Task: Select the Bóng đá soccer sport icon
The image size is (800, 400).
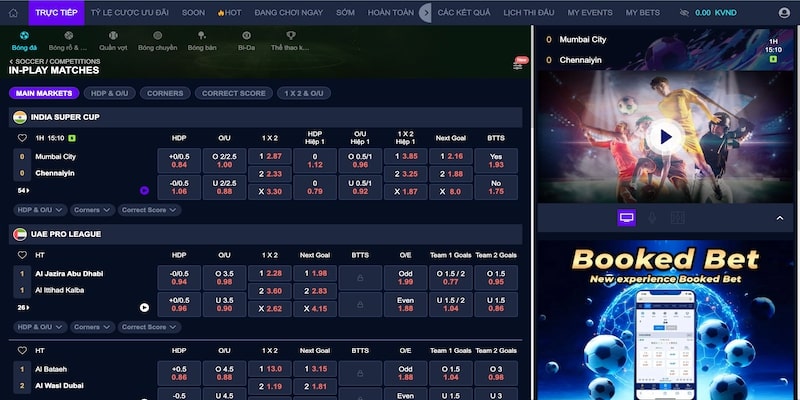Action: (x=24, y=40)
